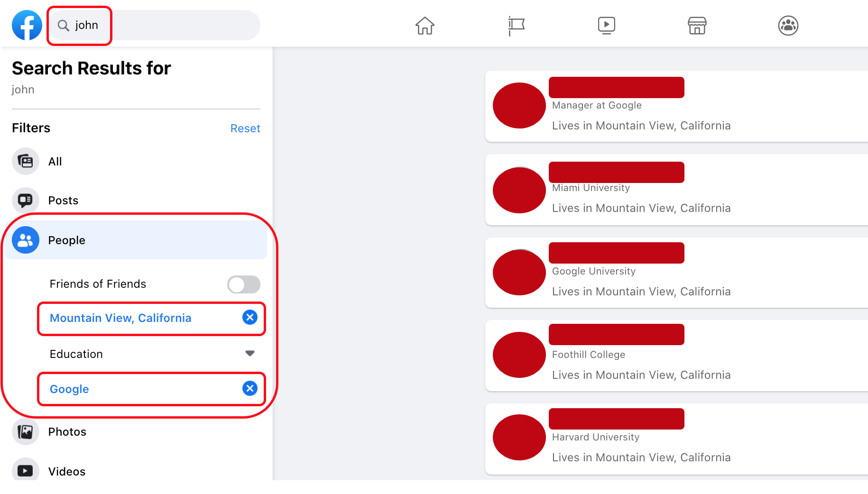Open the Mountain View, California filter link

click(120, 318)
